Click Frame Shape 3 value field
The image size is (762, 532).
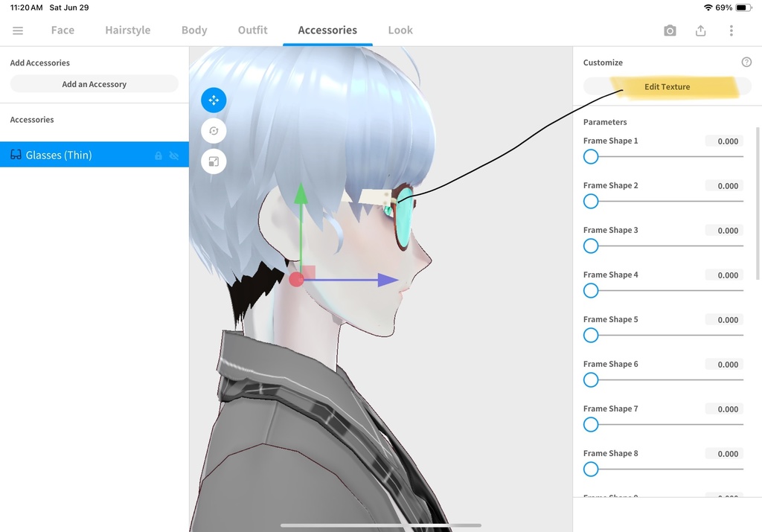point(724,231)
